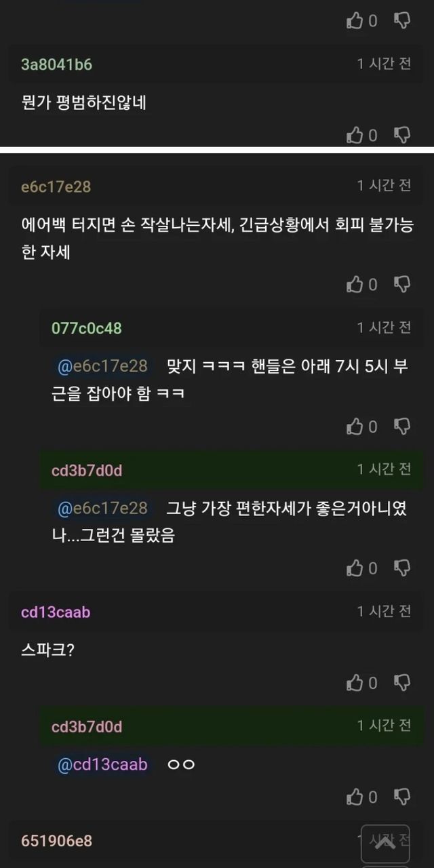Like e6c17e28's airbag posture comment
This screenshot has width=434, height=868.
pyautogui.click(x=355, y=285)
